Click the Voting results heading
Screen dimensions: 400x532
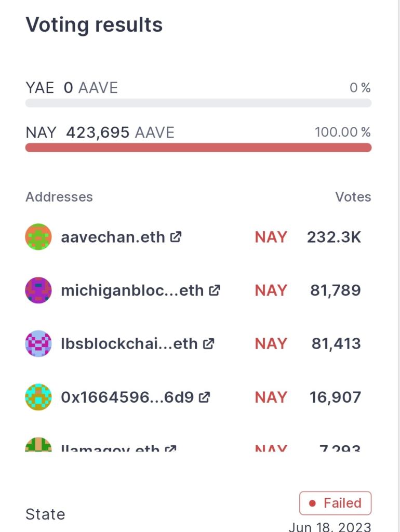pyautogui.click(x=94, y=24)
